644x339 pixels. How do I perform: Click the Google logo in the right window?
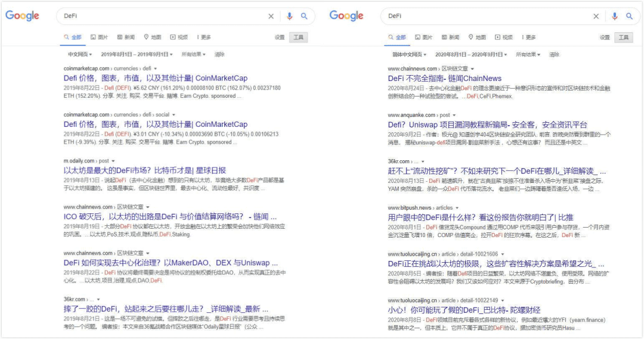pyautogui.click(x=346, y=16)
